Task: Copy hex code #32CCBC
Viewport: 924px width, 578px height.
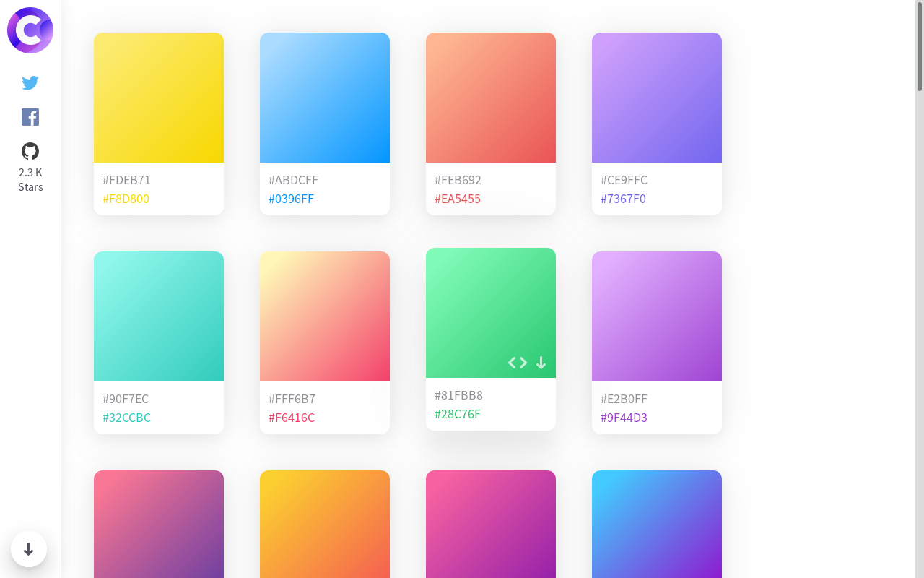Action: click(126, 418)
